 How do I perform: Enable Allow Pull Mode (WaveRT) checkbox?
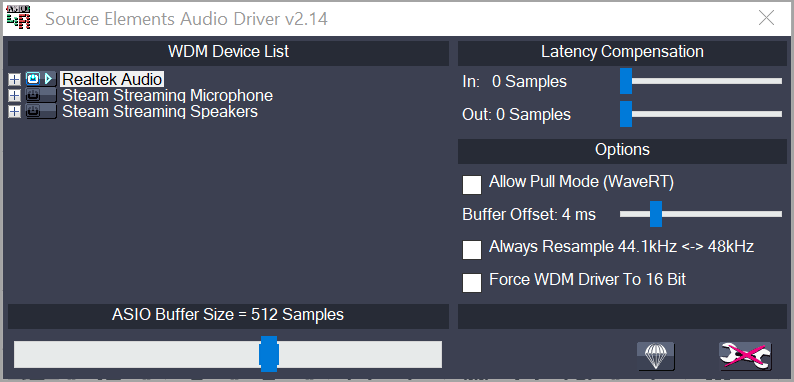click(x=472, y=185)
